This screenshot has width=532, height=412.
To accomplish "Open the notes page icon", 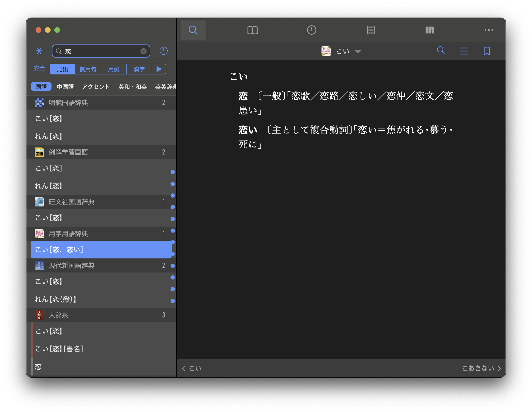I will point(370,30).
